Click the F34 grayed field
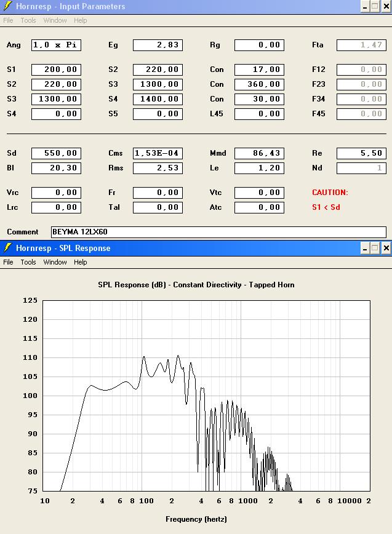Image resolution: width=392 pixels, height=534 pixels. [x=361, y=99]
